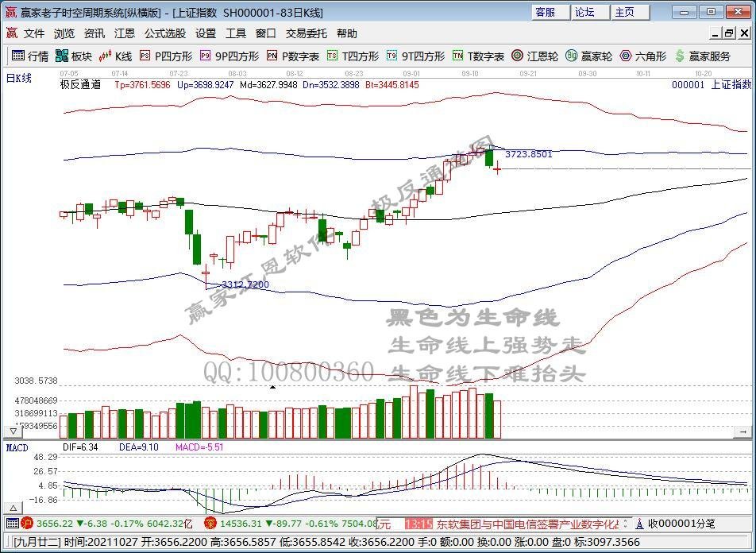
Task: Select the 9P四方形 tool
Action: [229, 56]
